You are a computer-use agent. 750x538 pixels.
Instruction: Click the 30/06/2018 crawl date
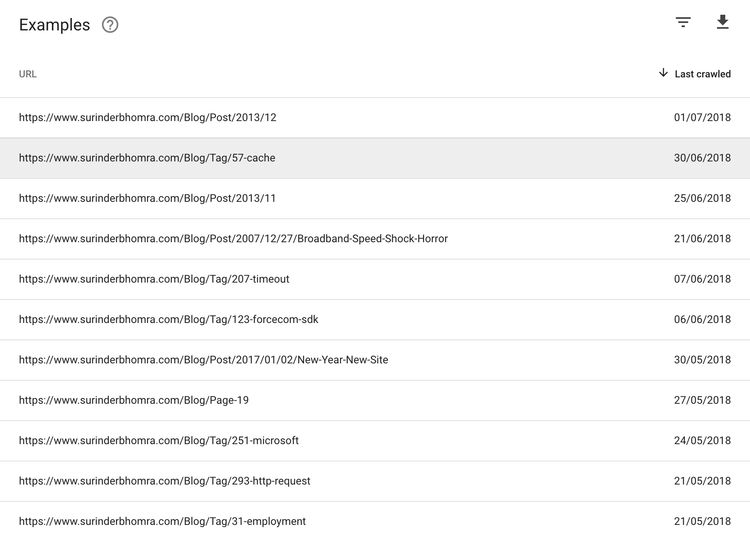[702, 158]
